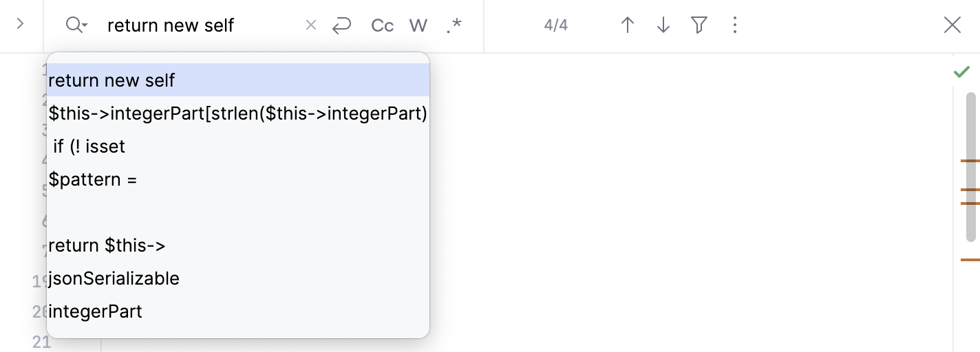Enable regex search mode
980x352 pixels.
[x=454, y=25]
